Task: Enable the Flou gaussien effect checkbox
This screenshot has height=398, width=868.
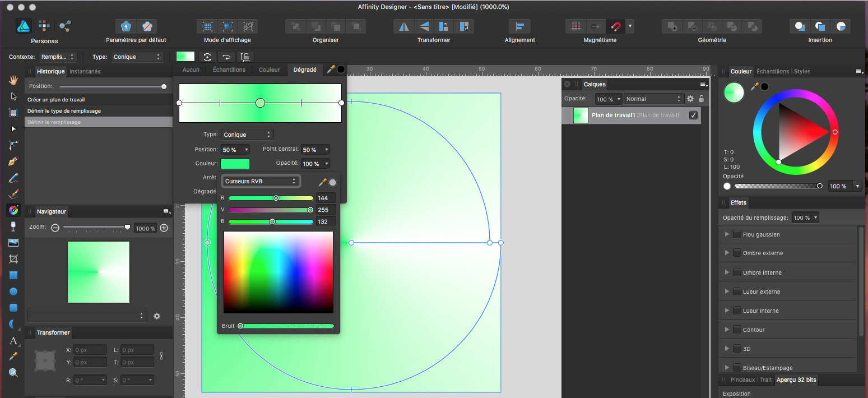Action: pyautogui.click(x=737, y=234)
